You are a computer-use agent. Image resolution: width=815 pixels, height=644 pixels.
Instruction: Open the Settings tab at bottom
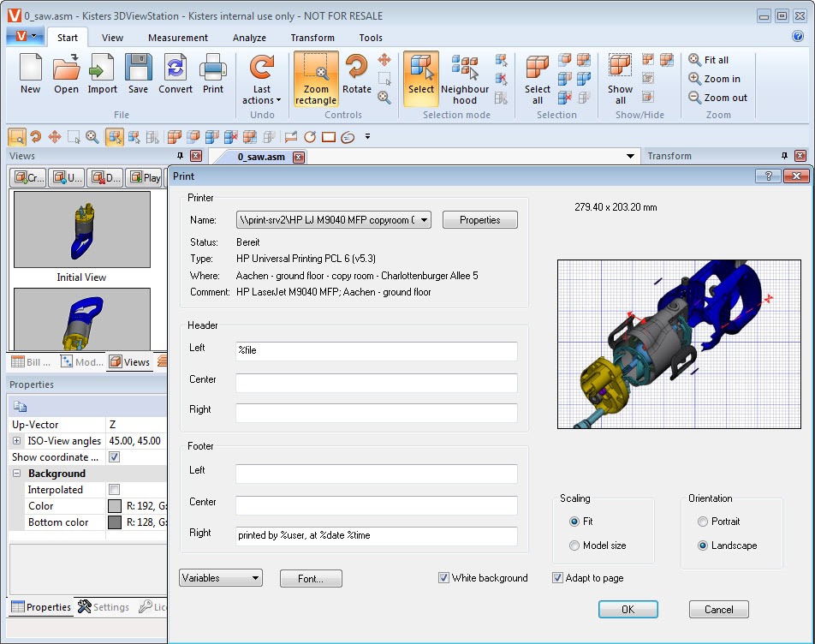click(104, 606)
